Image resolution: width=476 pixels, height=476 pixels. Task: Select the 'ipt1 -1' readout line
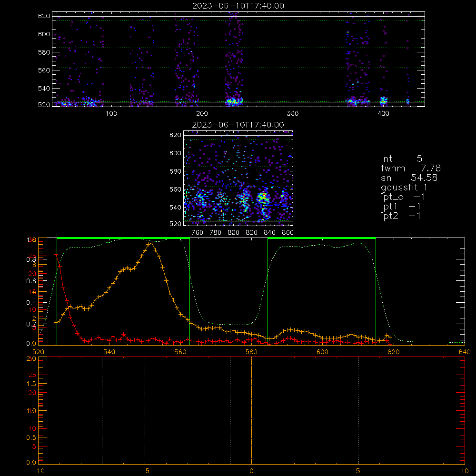pyautogui.click(x=401, y=207)
